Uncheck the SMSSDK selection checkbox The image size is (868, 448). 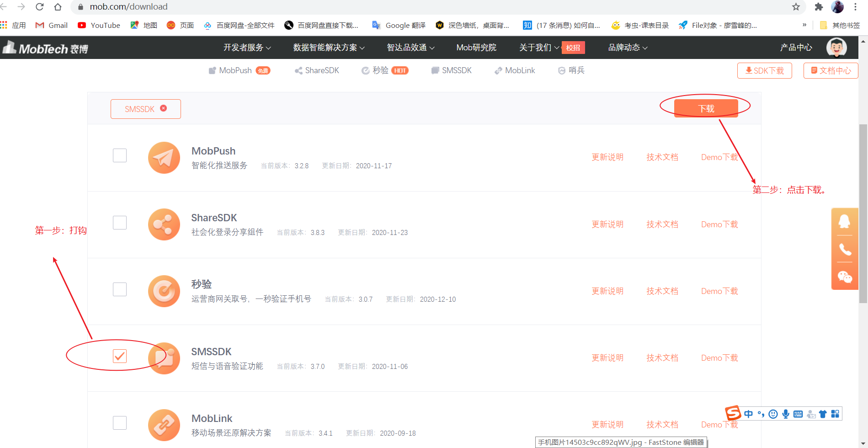click(120, 356)
